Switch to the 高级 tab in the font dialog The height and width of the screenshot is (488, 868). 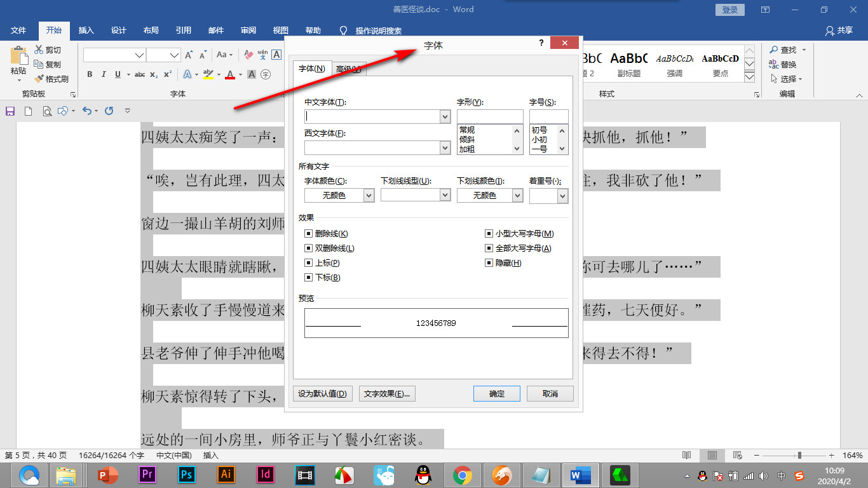[x=348, y=69]
